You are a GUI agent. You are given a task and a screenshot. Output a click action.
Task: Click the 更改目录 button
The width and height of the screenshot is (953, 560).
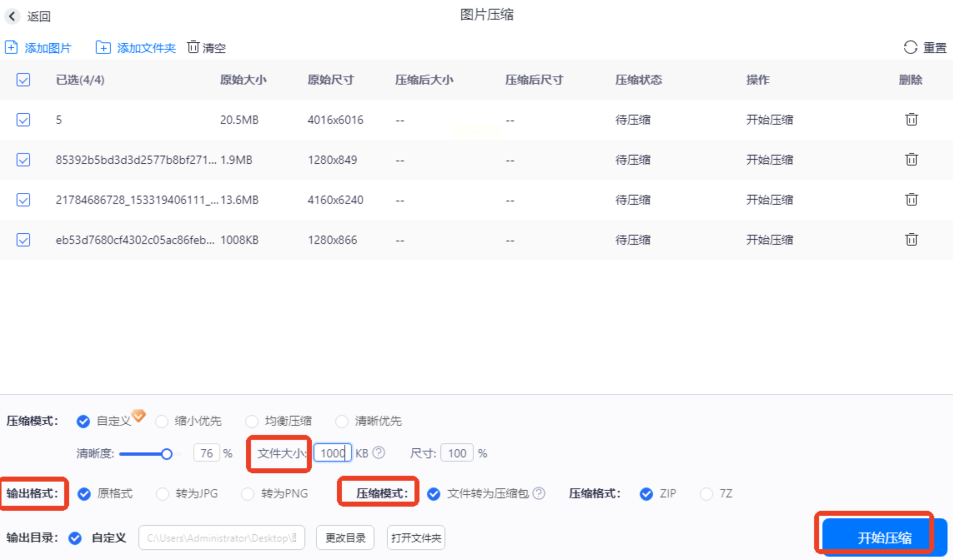(x=345, y=538)
